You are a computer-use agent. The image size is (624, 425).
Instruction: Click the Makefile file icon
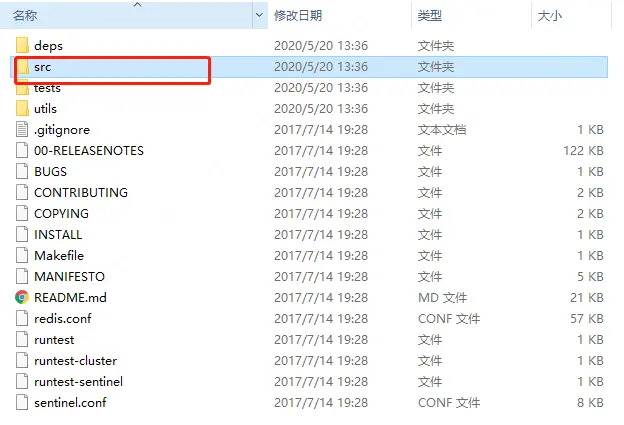pos(22,255)
